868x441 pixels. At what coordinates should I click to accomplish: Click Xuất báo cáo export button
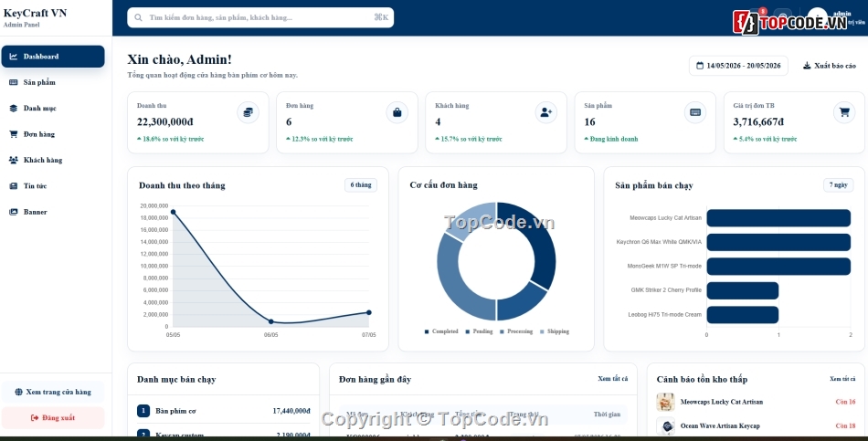coord(830,66)
